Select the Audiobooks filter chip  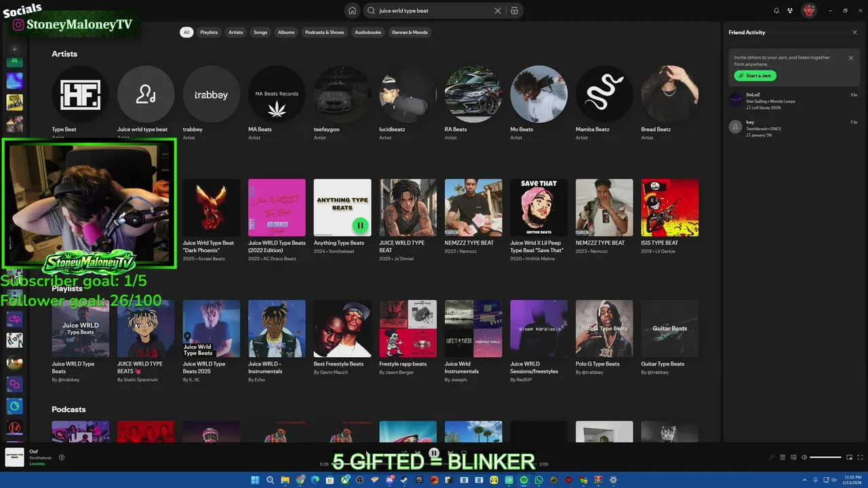(368, 32)
